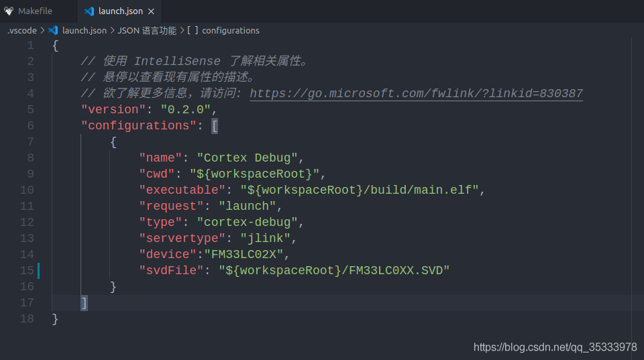Click the IntelliSense comment on line 2

point(195,61)
